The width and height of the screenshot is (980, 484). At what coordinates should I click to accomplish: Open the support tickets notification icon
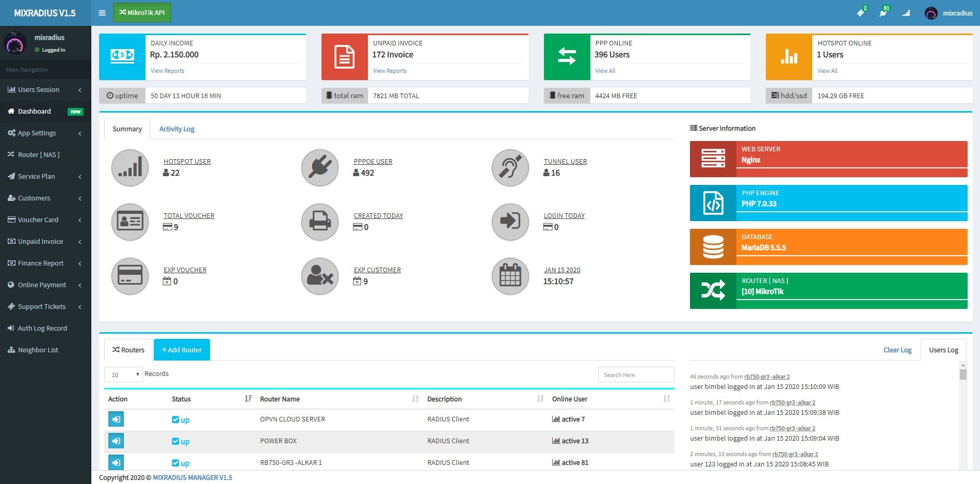point(861,13)
